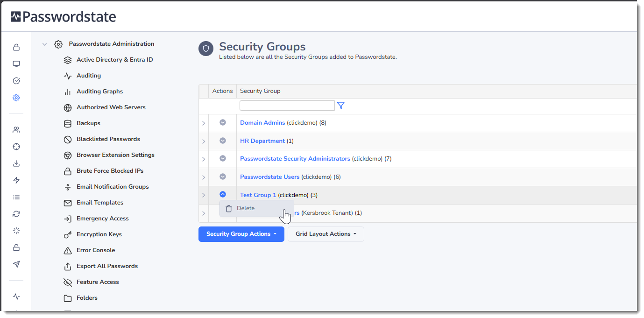The image size is (644, 318).
Task: Click the padlock icon in left rail
Action: [16, 47]
